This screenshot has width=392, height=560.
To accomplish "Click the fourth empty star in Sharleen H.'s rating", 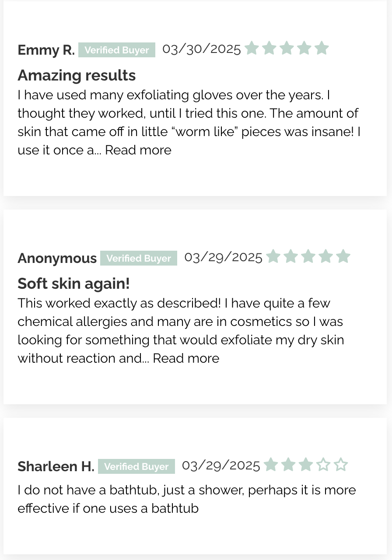I will pos(323,464).
